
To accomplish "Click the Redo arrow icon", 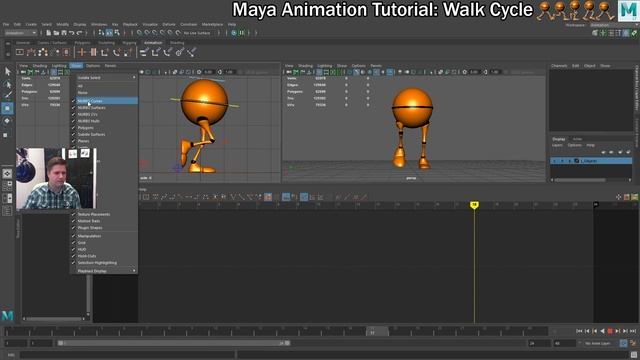I will pyautogui.click(x=79, y=33).
